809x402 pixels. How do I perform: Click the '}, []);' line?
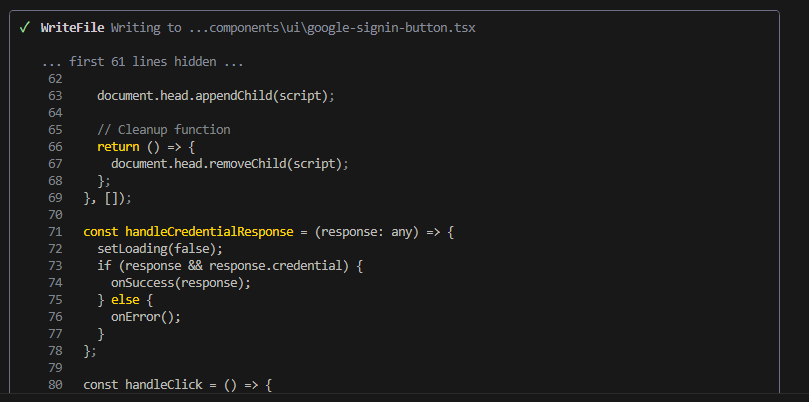tap(108, 198)
